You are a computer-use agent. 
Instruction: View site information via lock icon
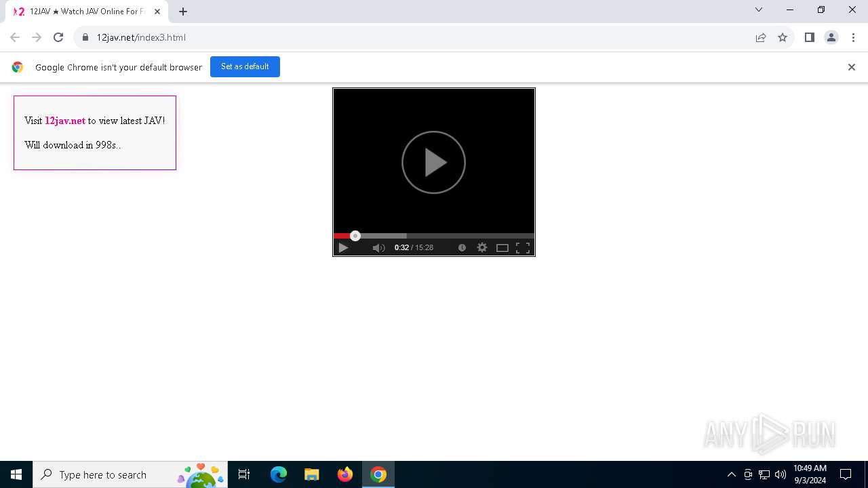click(85, 37)
